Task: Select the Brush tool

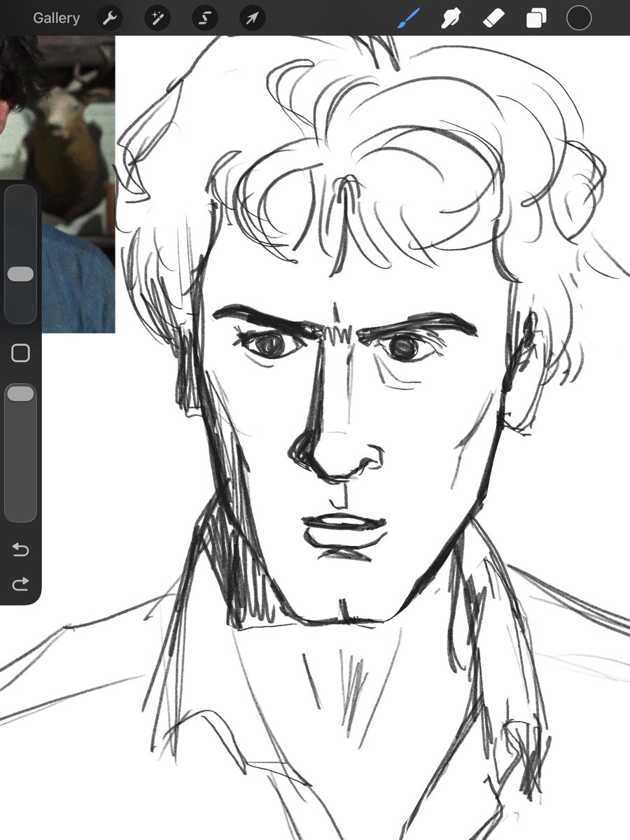Action: (x=409, y=18)
